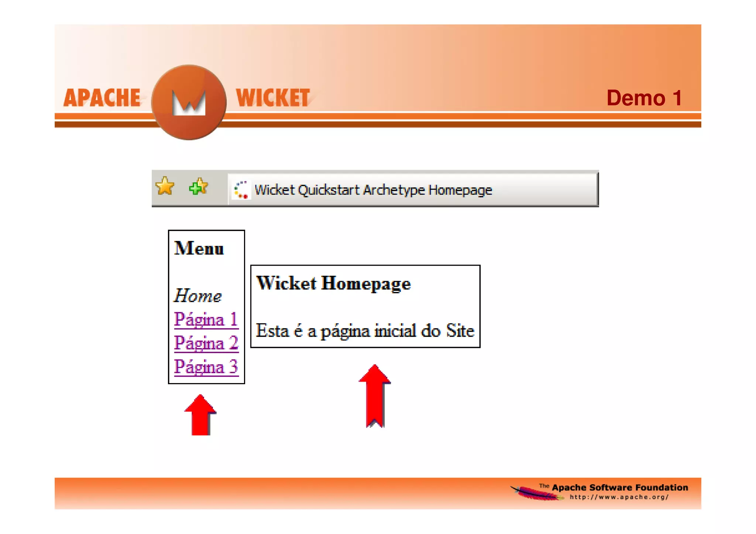Open the Favorites star icon

coord(165,186)
